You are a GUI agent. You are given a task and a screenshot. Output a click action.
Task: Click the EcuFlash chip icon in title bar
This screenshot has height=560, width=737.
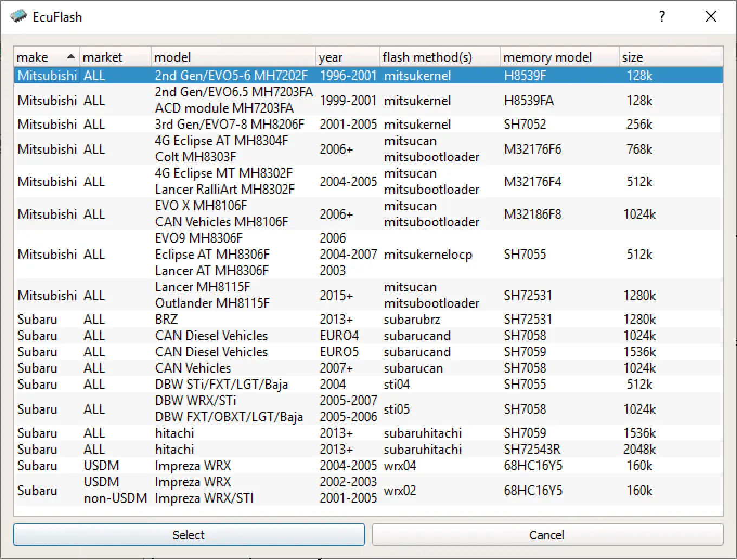pyautogui.click(x=18, y=16)
